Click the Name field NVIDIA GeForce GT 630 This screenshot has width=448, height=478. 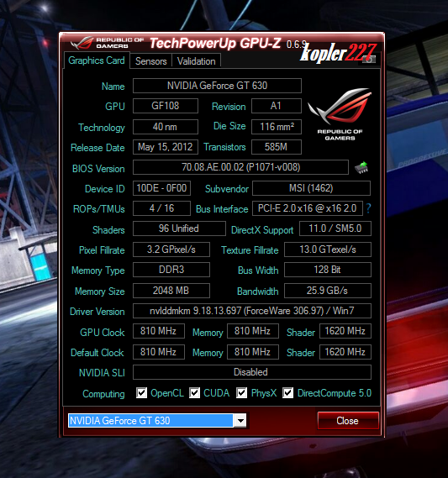coord(217,86)
